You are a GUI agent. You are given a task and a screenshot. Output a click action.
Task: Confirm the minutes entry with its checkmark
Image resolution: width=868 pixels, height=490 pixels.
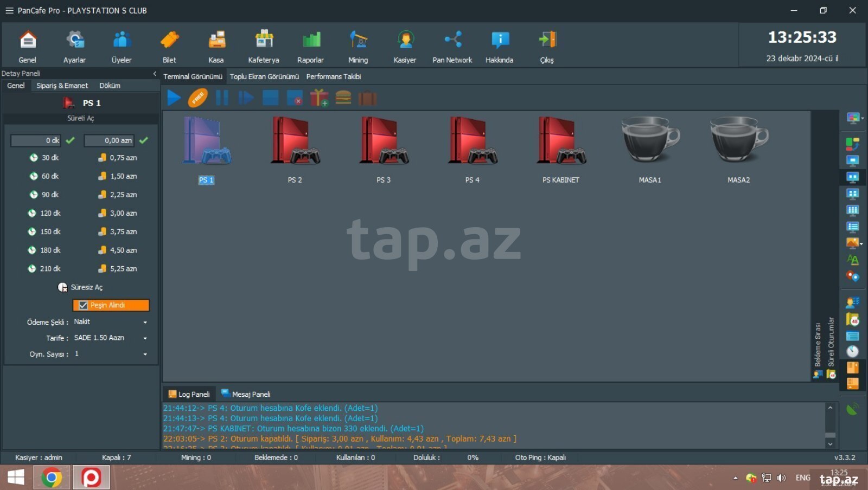pyautogui.click(x=70, y=140)
